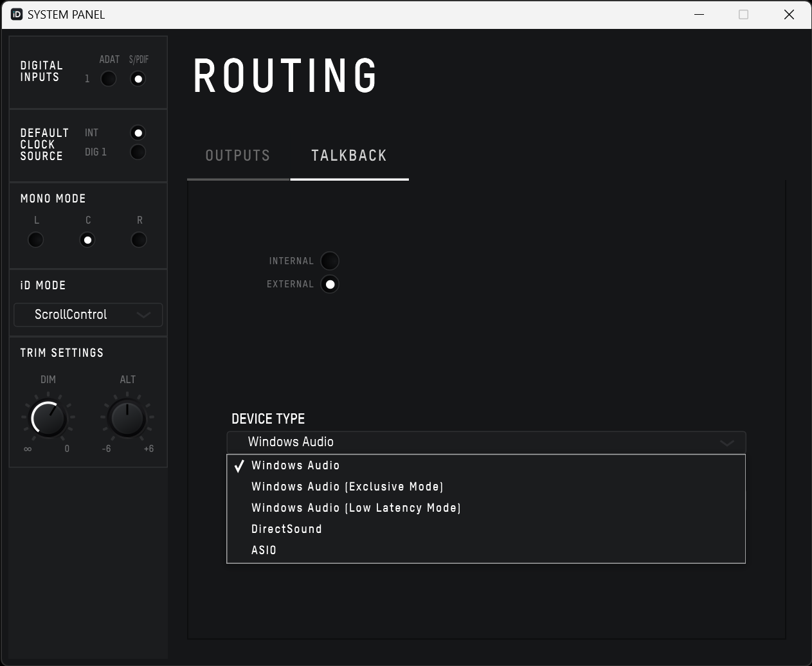812x666 pixels.
Task: Switch to the Talkback tab
Action: coord(349,156)
